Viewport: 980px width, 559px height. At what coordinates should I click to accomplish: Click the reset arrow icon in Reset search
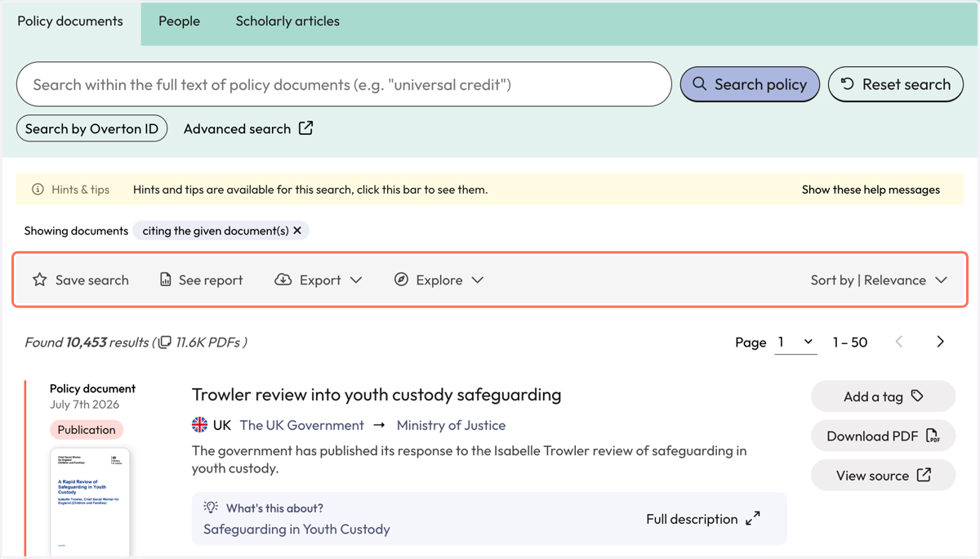(x=848, y=84)
